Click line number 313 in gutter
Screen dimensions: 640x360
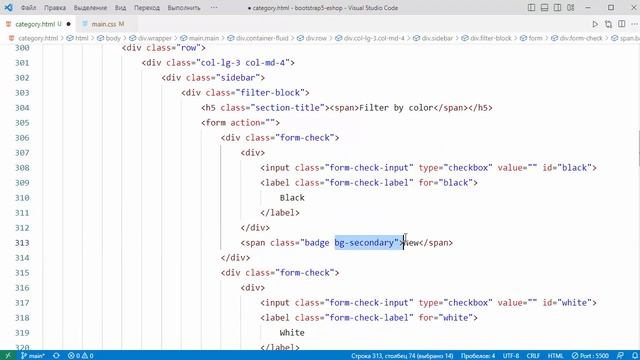pyautogui.click(x=22, y=243)
